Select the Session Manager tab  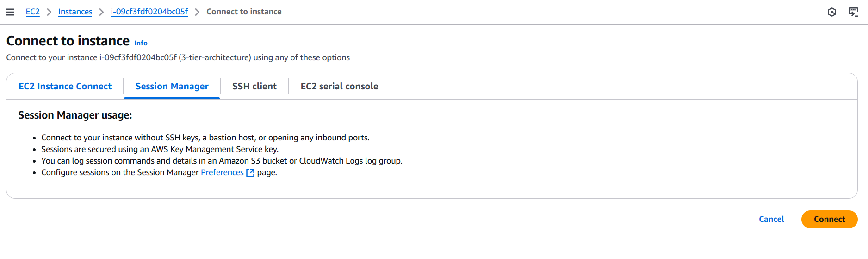172,86
